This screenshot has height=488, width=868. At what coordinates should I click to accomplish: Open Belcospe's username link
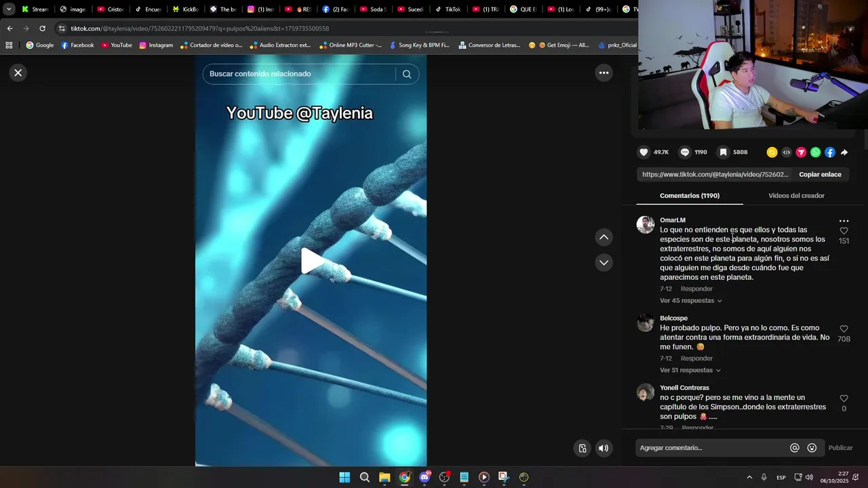click(673, 319)
